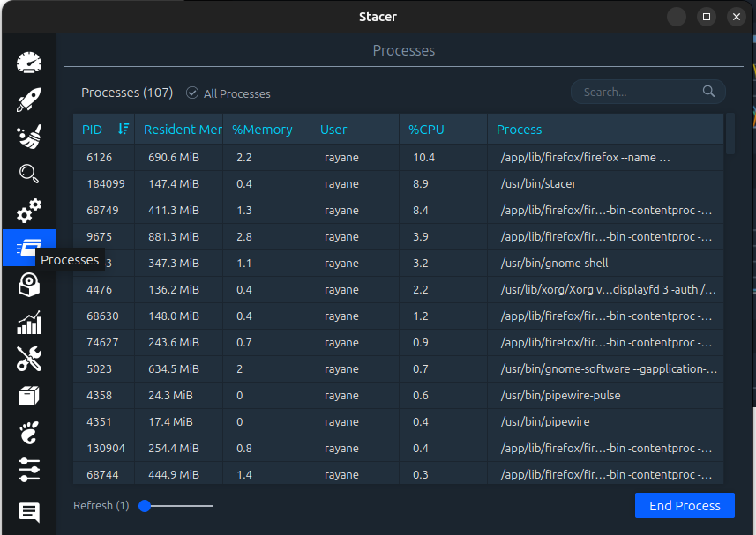
Task: Select the /usr/bin/pipewire-pulse process row
Action: coord(398,396)
